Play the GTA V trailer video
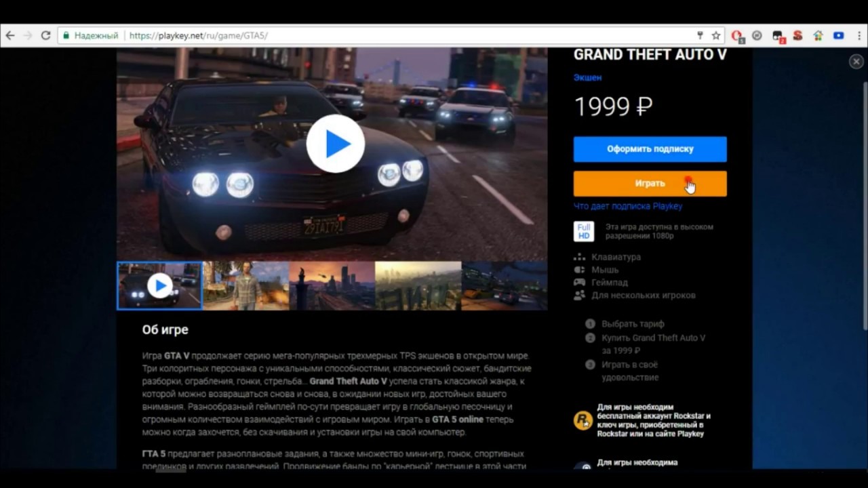This screenshot has width=868, height=488. click(335, 144)
